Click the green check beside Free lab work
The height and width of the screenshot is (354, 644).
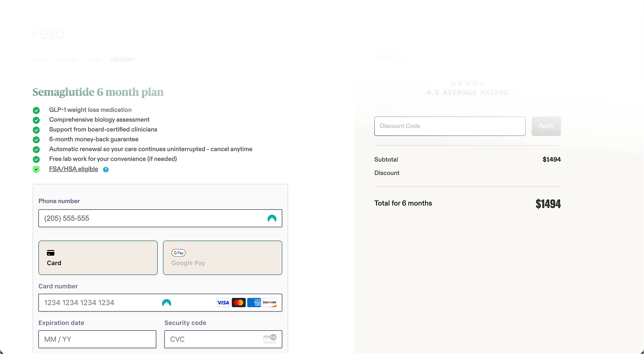click(36, 159)
